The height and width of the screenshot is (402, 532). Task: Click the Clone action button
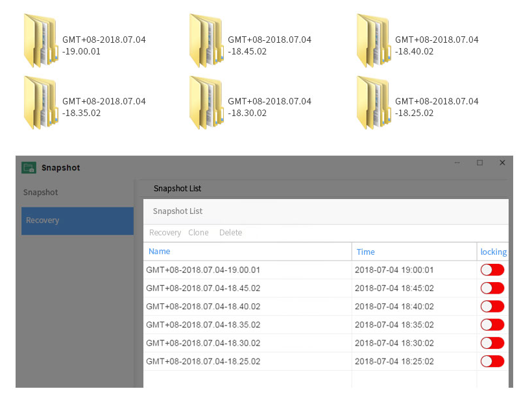(198, 233)
